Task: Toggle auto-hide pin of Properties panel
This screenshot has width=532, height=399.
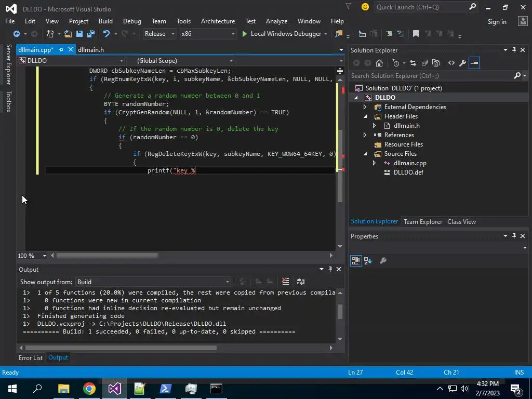Action: click(x=514, y=236)
